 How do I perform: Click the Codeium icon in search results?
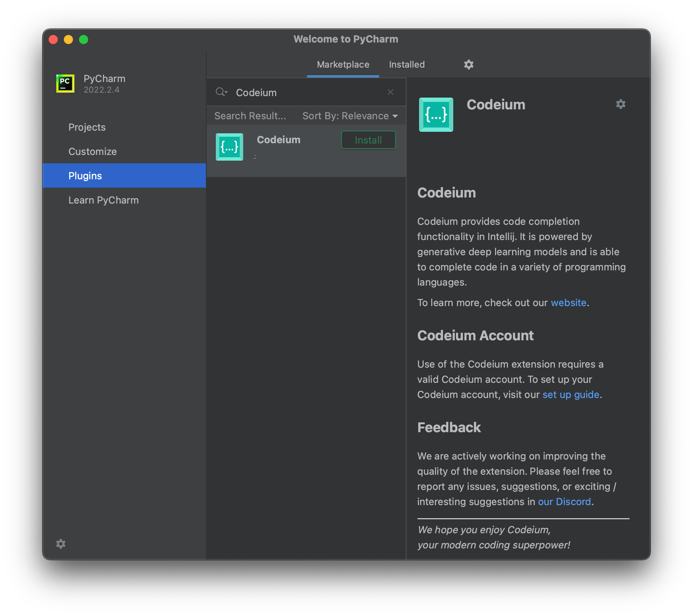pyautogui.click(x=229, y=147)
